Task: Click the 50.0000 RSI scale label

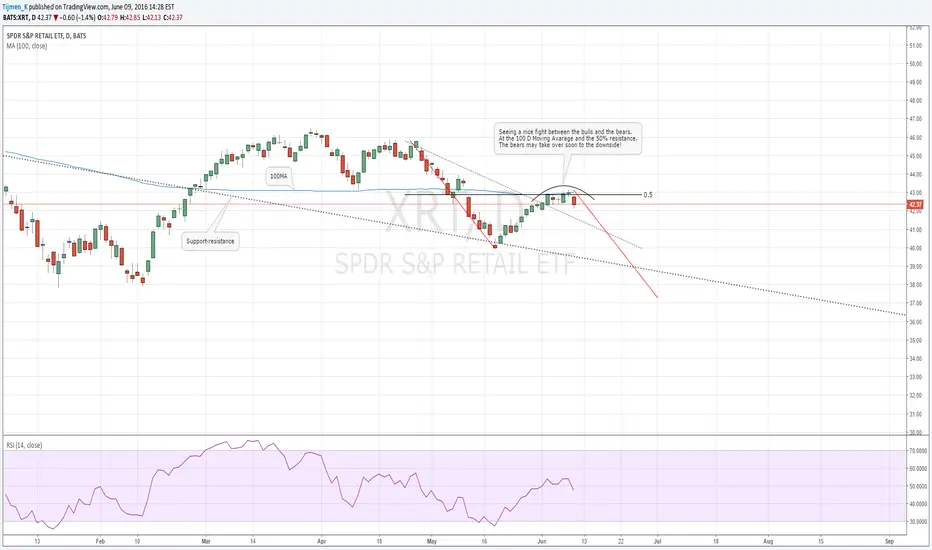Action: [x=917, y=486]
